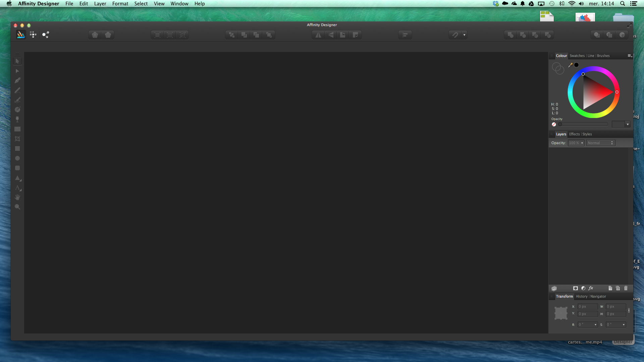Open the Normal blend mode dropdown
This screenshot has height=362, width=644.
pos(601,143)
